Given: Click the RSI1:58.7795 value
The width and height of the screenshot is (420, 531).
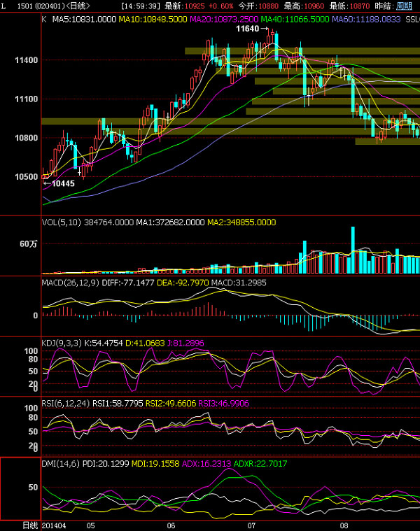Looking at the screenshot, I should [x=118, y=404].
